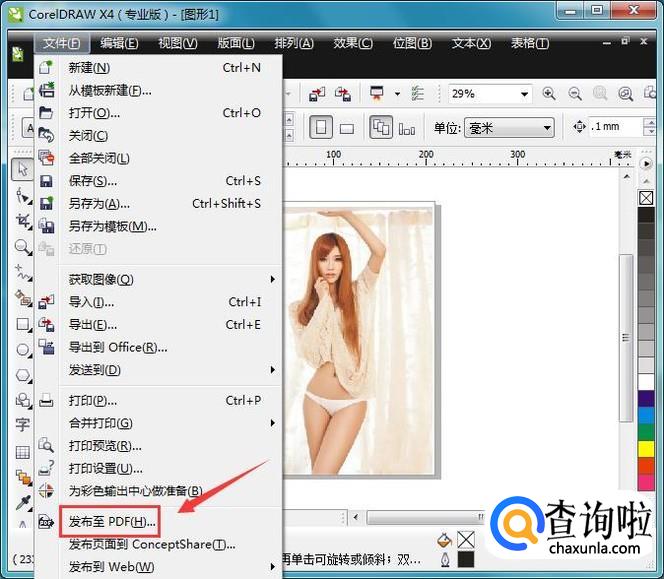This screenshot has width=664, height=579.
Task: Select the Text tool (字)
Action: pyautogui.click(x=22, y=424)
